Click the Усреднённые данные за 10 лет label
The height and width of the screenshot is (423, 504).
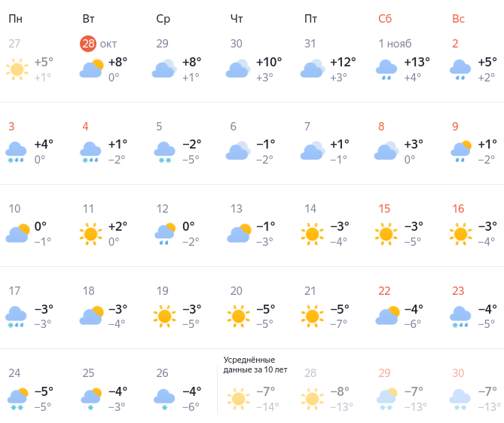point(255,365)
